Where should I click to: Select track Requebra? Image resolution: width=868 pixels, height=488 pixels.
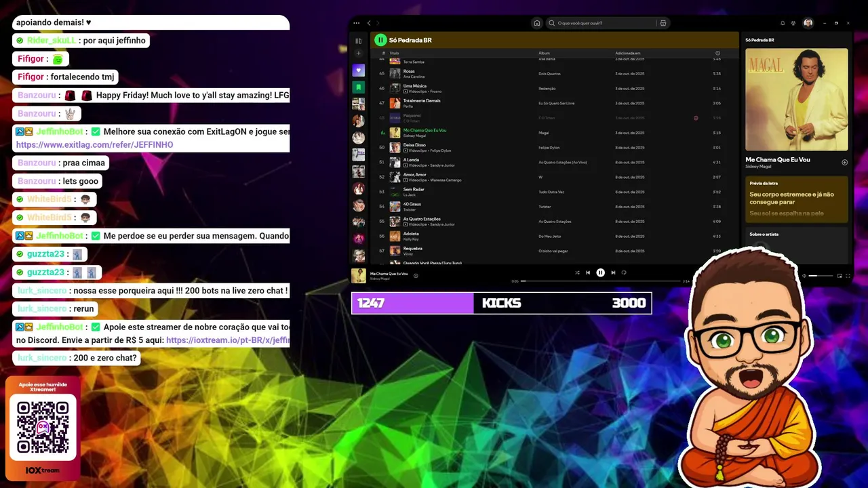pyautogui.click(x=554, y=251)
